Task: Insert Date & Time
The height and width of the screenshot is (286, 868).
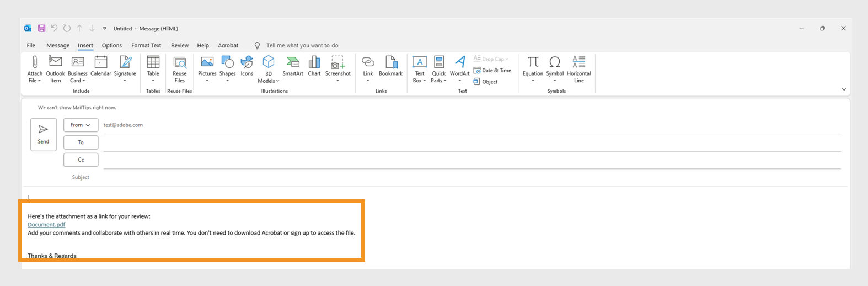Action: tap(492, 70)
